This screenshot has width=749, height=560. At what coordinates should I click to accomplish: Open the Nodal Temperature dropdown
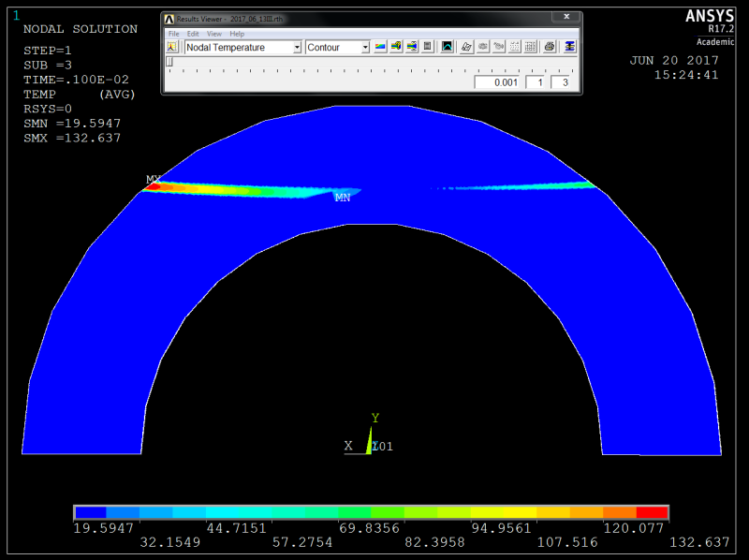(297, 48)
